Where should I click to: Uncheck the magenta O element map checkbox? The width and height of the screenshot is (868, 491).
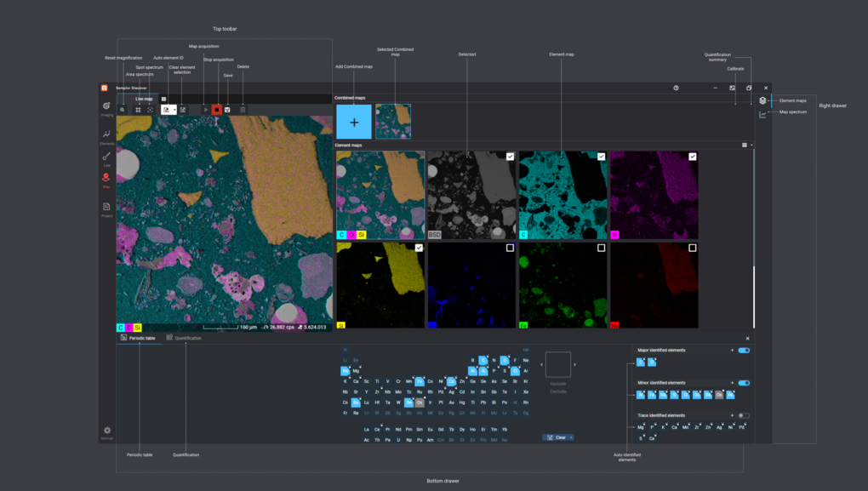[x=693, y=157]
